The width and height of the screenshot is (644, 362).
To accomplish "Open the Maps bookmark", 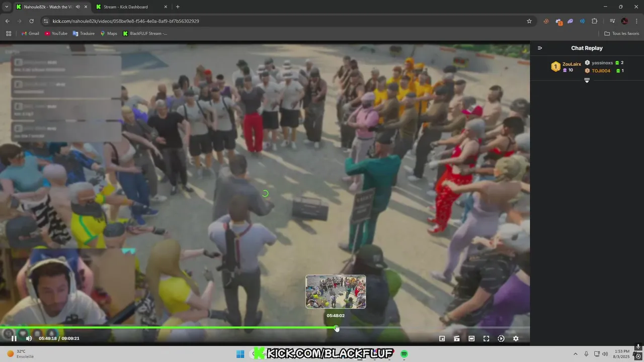I will (109, 33).
